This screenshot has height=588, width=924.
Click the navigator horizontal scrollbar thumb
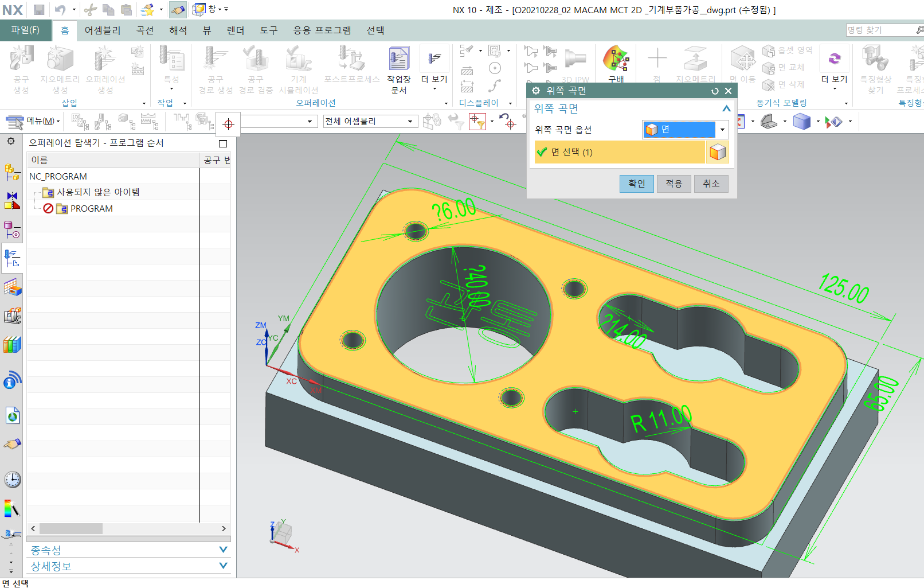click(x=71, y=528)
